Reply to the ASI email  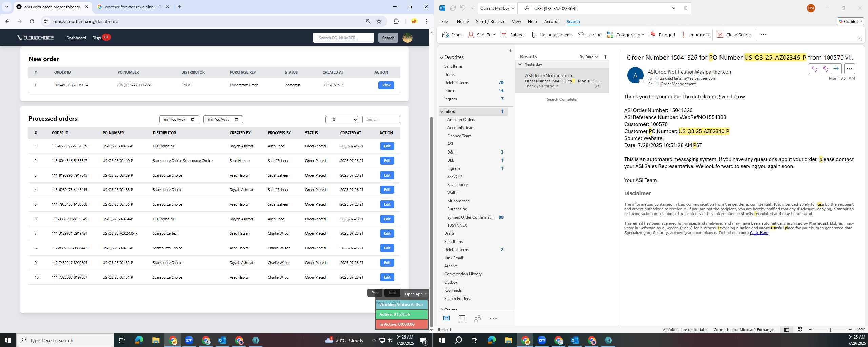click(x=814, y=69)
